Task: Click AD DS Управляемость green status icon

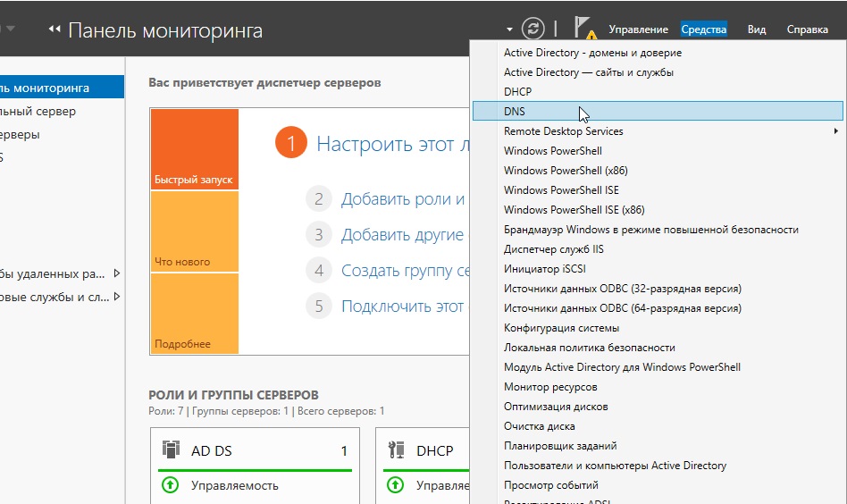Action: [170, 485]
